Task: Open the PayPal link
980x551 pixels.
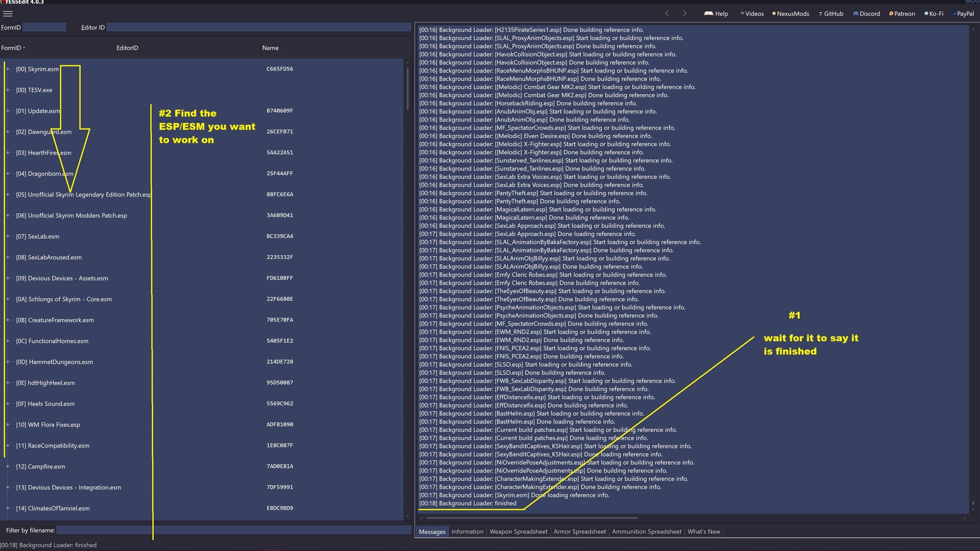Action: [963, 14]
